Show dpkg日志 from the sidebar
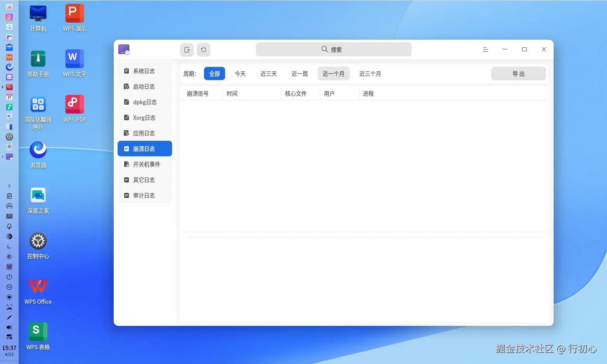This screenshot has height=364, width=607. [x=145, y=102]
